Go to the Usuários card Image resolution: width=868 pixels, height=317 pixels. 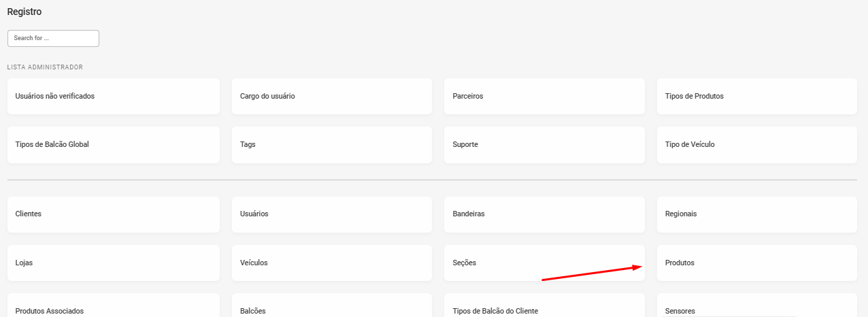[331, 214]
